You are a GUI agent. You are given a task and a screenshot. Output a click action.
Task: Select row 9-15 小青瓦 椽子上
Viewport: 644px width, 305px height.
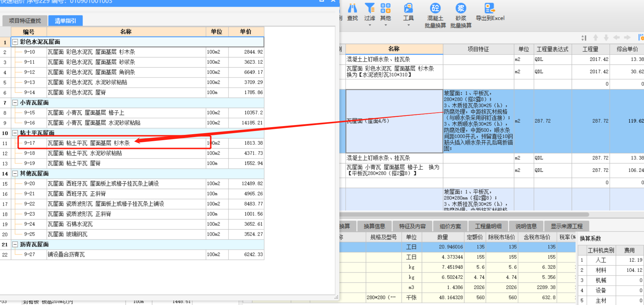coord(138,113)
